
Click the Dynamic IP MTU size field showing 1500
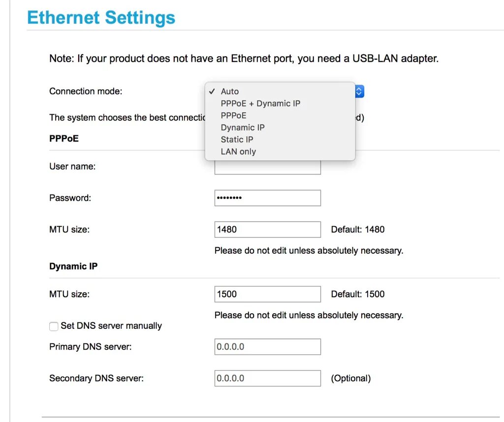267,294
